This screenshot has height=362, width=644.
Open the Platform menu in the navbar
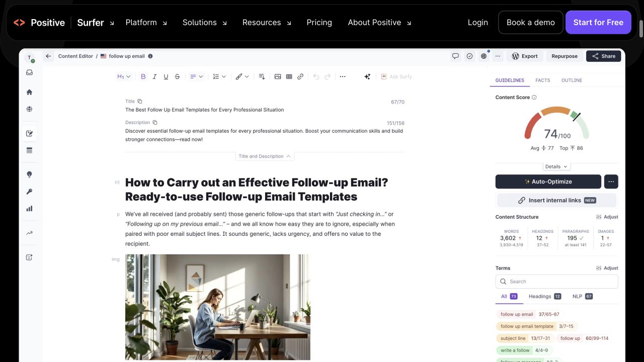click(x=146, y=23)
